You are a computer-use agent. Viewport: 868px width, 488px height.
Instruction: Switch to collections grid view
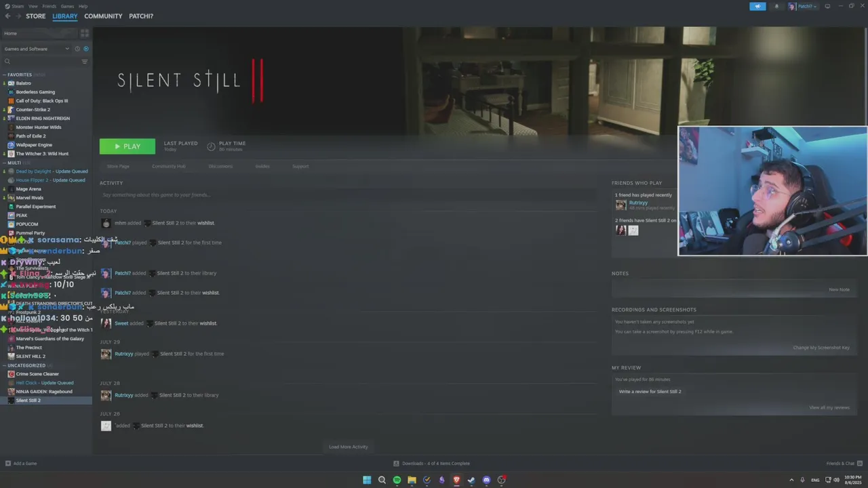click(x=85, y=33)
